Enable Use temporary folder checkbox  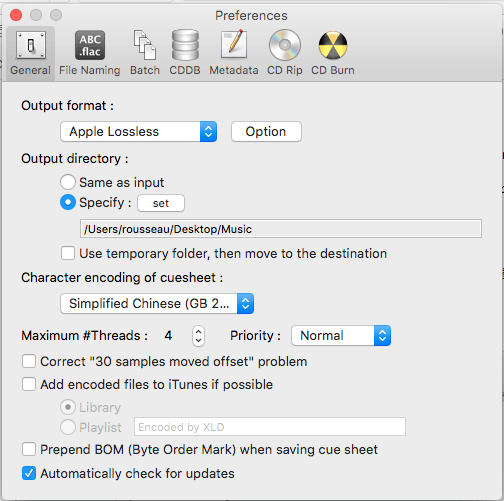(68, 253)
